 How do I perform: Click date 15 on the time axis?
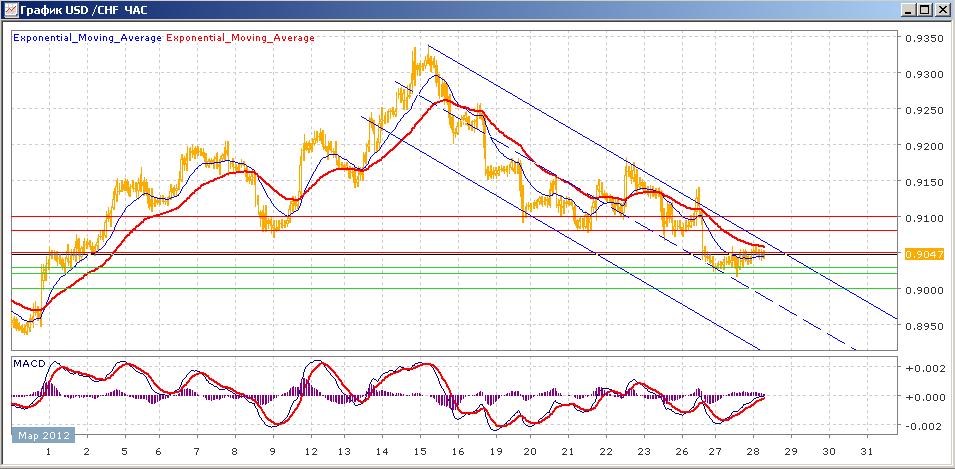coord(420,452)
